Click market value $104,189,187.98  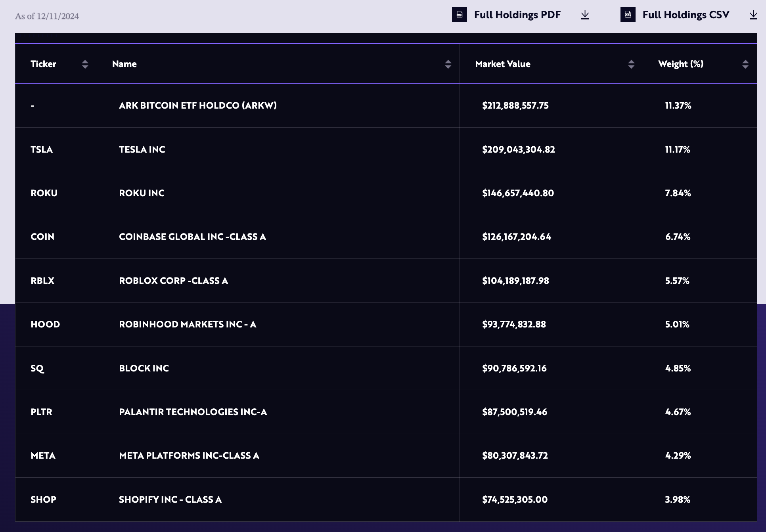(515, 281)
